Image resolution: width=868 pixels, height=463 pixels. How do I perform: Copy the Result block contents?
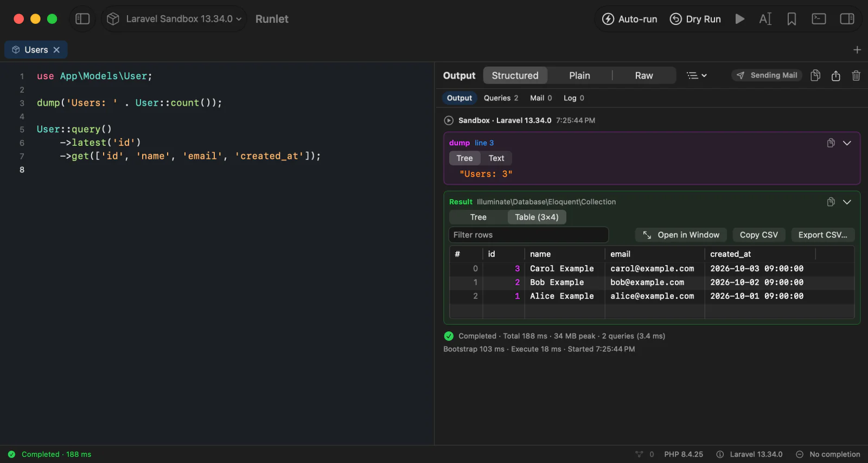(831, 202)
